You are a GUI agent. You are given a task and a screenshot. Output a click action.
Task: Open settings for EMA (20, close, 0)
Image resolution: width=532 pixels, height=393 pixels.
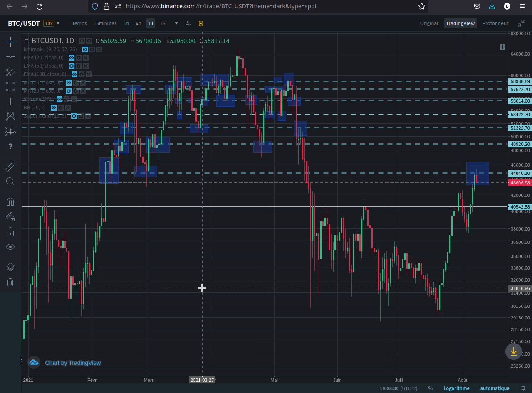point(78,58)
